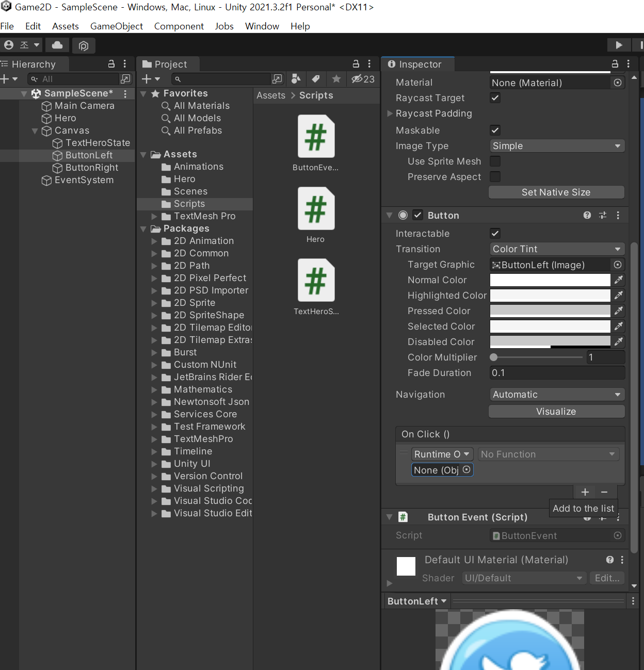Add an On Click event with plus
The height and width of the screenshot is (670, 644).
tap(585, 492)
